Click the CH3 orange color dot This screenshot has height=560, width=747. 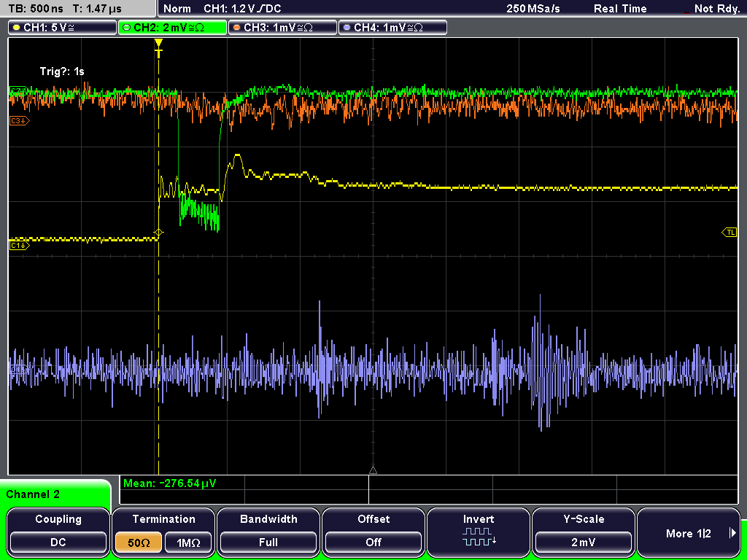[x=237, y=28]
